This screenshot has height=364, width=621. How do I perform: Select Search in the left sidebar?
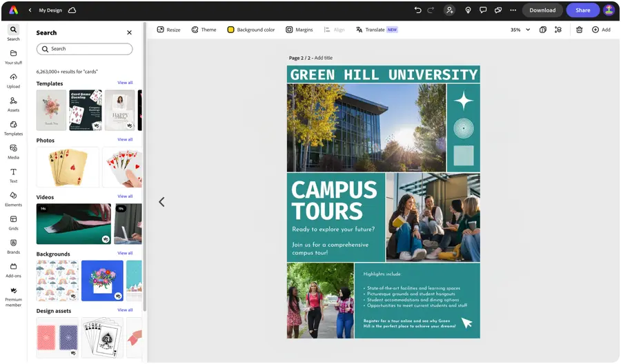click(x=14, y=33)
